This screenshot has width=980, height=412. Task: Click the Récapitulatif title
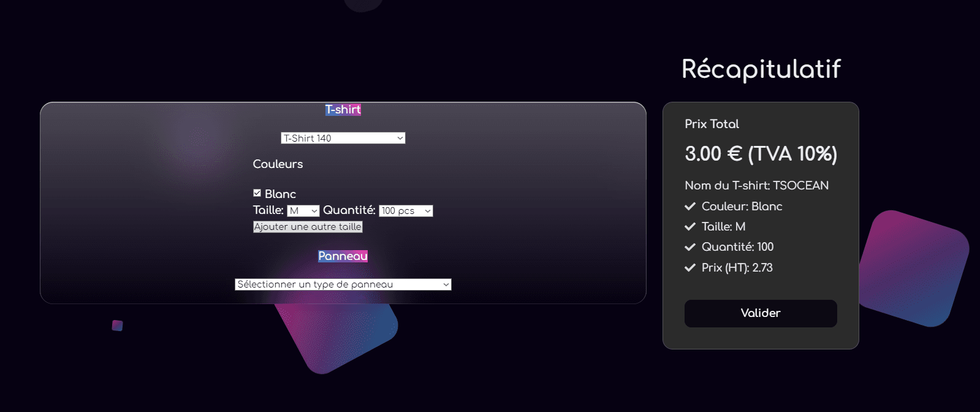click(x=761, y=69)
